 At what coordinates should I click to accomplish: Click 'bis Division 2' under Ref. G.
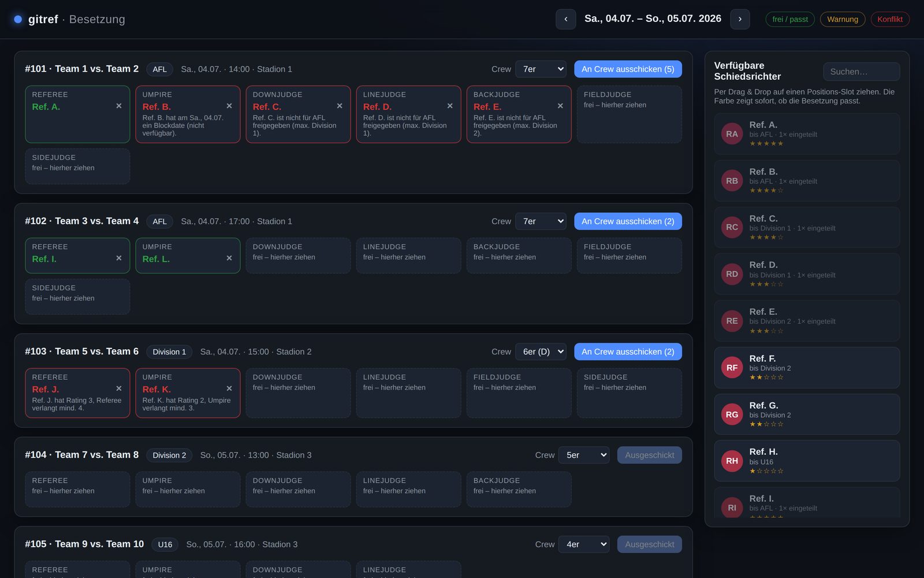point(770,415)
